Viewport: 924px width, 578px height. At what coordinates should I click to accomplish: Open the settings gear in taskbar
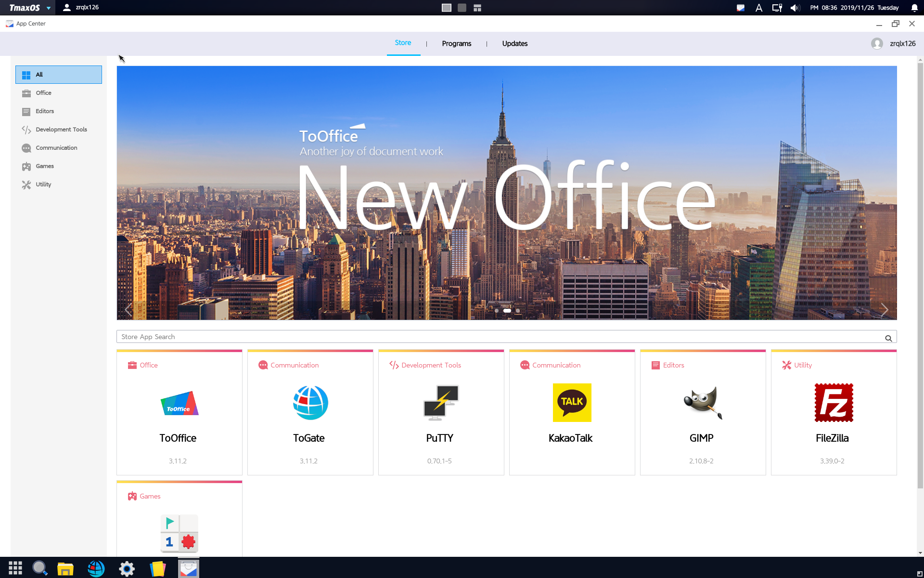[127, 569]
